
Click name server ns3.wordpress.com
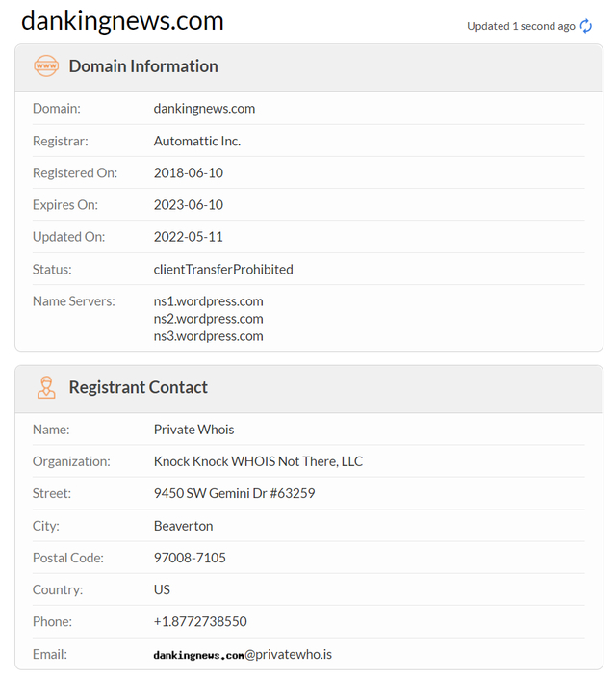[208, 335]
